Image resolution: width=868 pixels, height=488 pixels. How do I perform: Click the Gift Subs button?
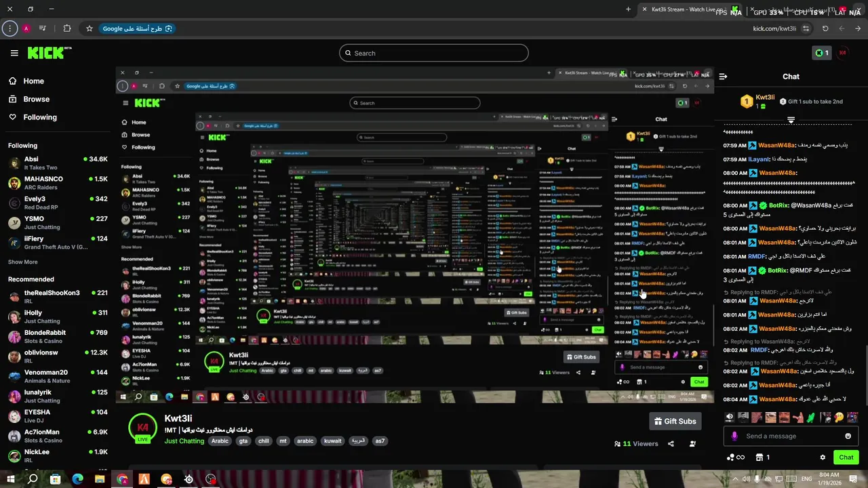(675, 421)
